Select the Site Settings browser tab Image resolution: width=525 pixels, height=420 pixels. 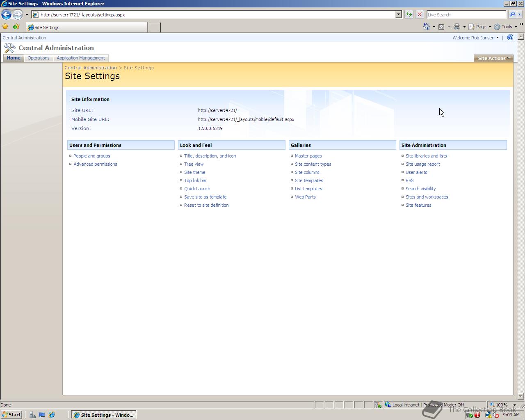[x=87, y=27]
